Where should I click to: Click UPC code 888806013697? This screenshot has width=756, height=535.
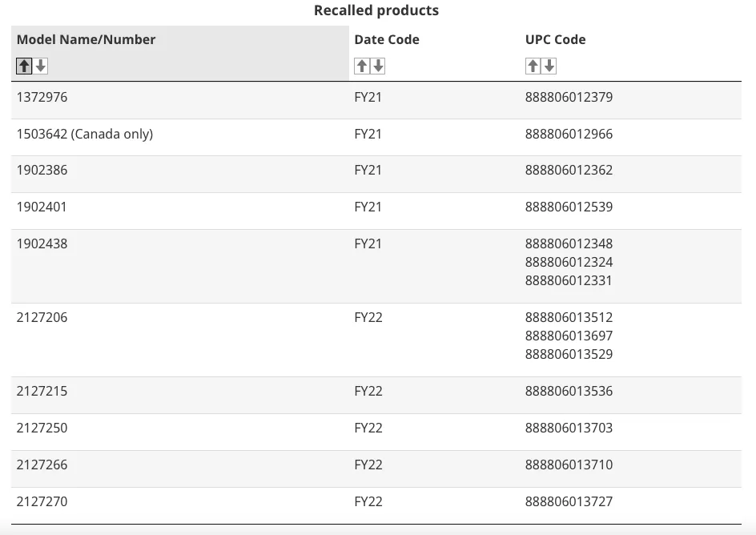[569, 336]
